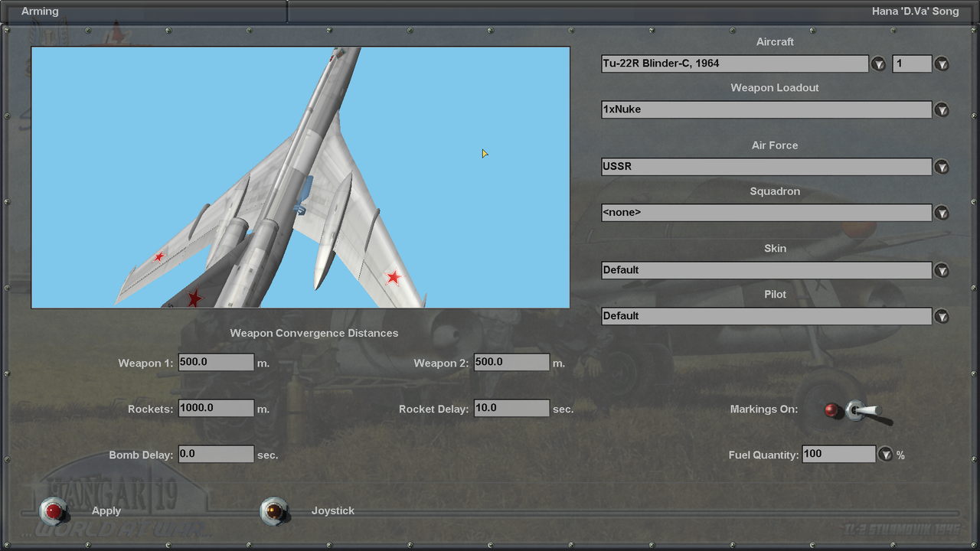
Task: Click the USSR air force field
Action: pos(766,167)
